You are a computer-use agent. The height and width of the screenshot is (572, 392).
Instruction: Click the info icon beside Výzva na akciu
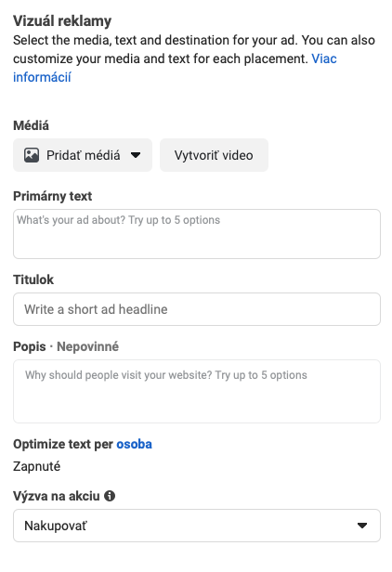coord(110,496)
